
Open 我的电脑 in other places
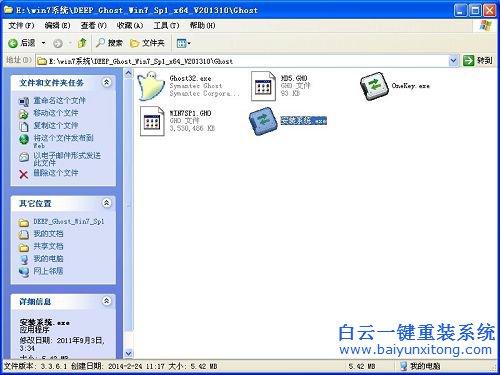point(48,259)
